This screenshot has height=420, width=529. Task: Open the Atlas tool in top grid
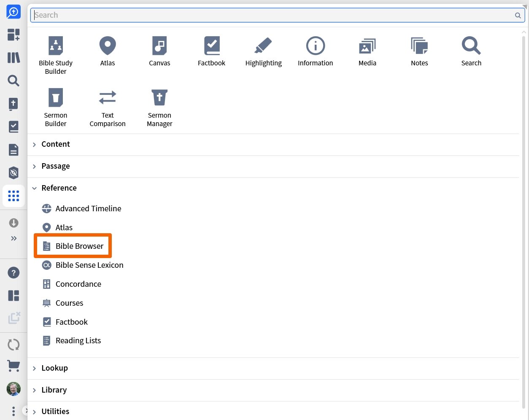(108, 51)
